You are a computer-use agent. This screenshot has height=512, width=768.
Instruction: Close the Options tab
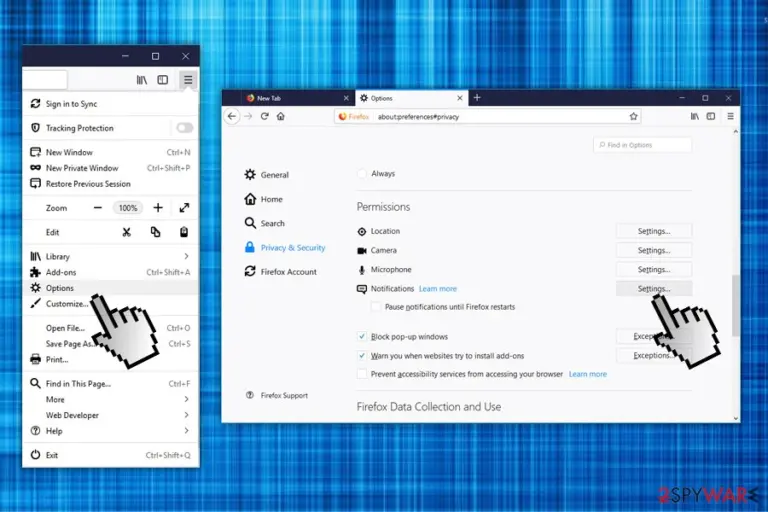tap(459, 98)
